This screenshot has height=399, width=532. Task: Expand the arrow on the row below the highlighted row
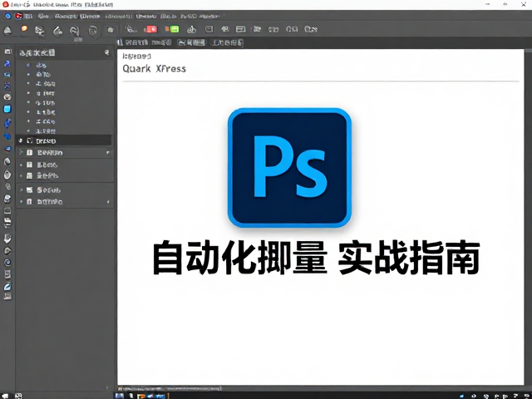tap(108, 153)
